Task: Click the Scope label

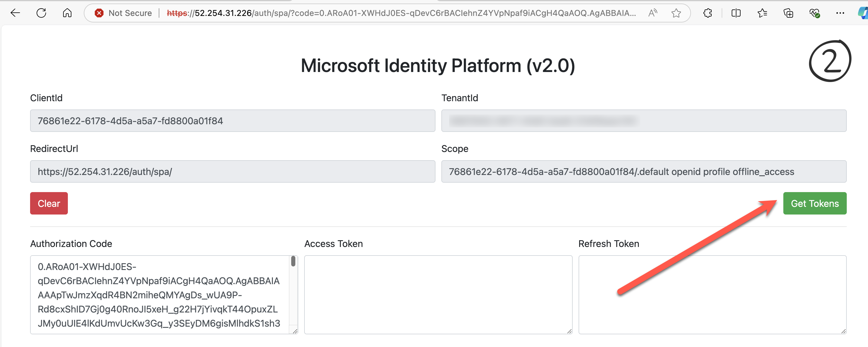Action: [455, 149]
